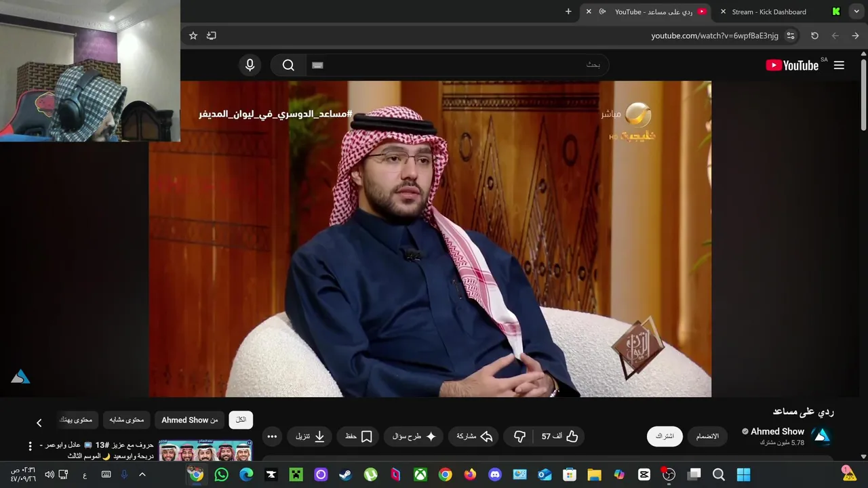Open Microsoft Edge from taskbar
The width and height of the screenshot is (868, 488).
pyautogui.click(x=246, y=474)
